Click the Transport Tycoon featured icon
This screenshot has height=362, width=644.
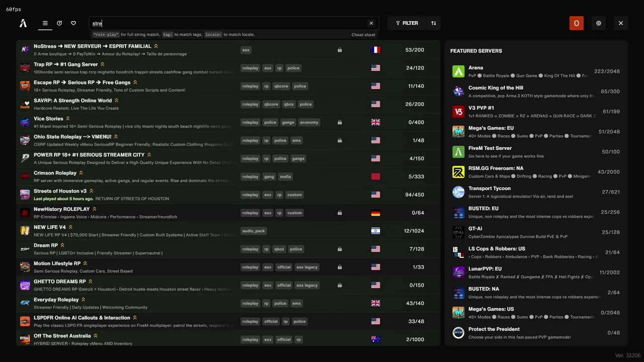click(x=458, y=192)
